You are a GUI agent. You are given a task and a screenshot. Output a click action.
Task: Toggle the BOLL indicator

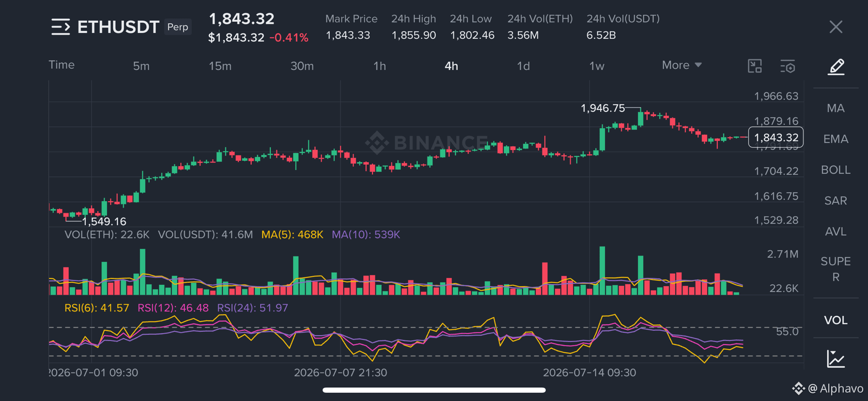pyautogui.click(x=836, y=170)
